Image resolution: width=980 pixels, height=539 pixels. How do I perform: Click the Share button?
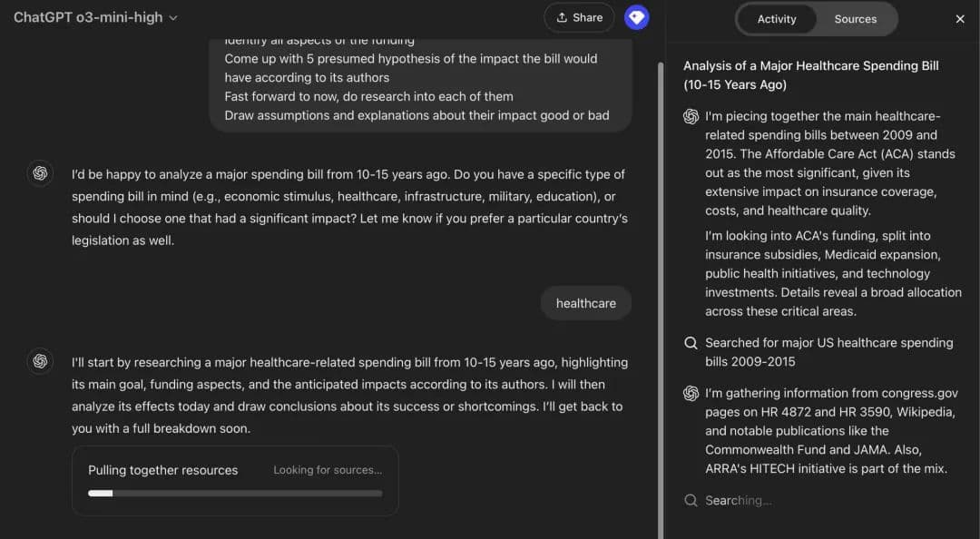[x=579, y=17]
